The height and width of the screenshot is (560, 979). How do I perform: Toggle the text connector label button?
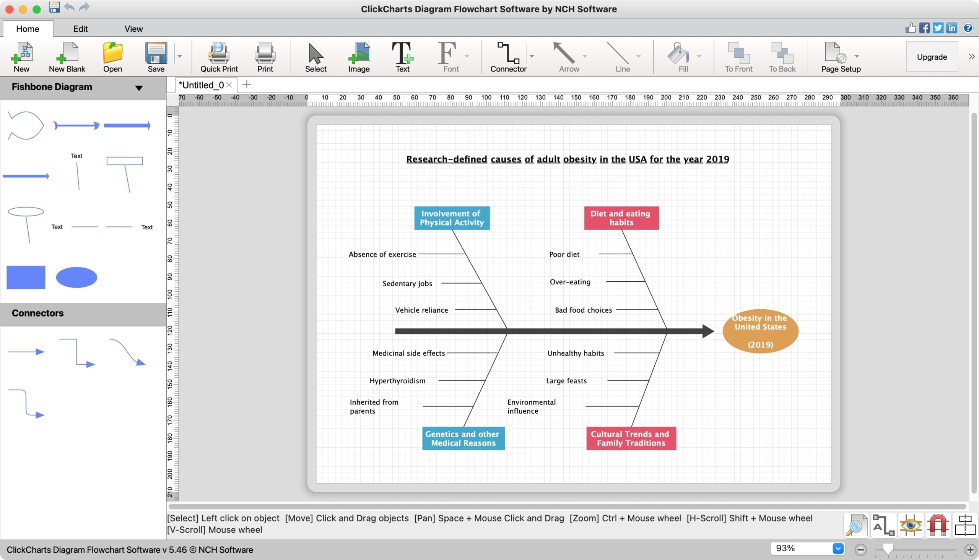pyautogui.click(x=883, y=525)
